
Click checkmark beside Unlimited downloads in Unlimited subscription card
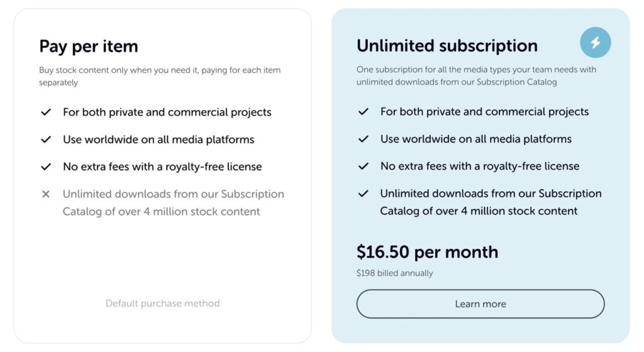[x=363, y=193]
